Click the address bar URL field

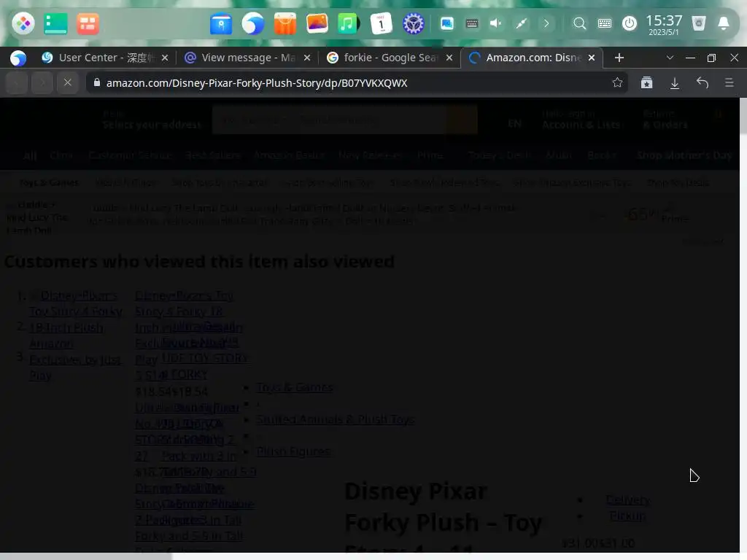click(x=356, y=83)
